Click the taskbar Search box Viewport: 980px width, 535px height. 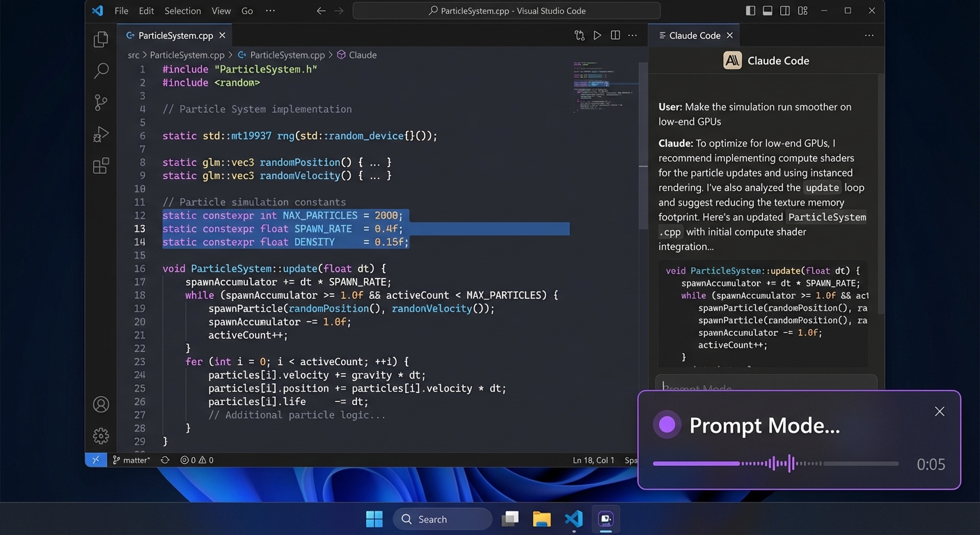tap(443, 519)
